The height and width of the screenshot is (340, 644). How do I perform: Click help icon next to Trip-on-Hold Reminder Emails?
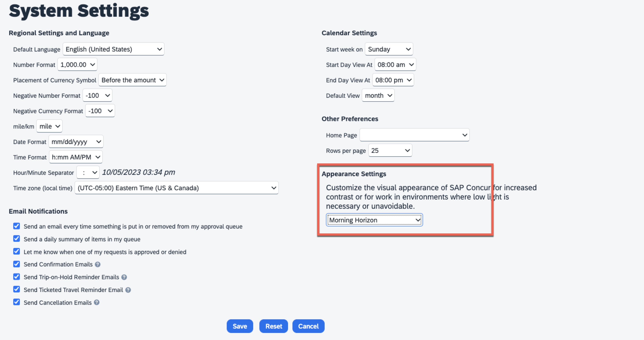click(x=124, y=277)
